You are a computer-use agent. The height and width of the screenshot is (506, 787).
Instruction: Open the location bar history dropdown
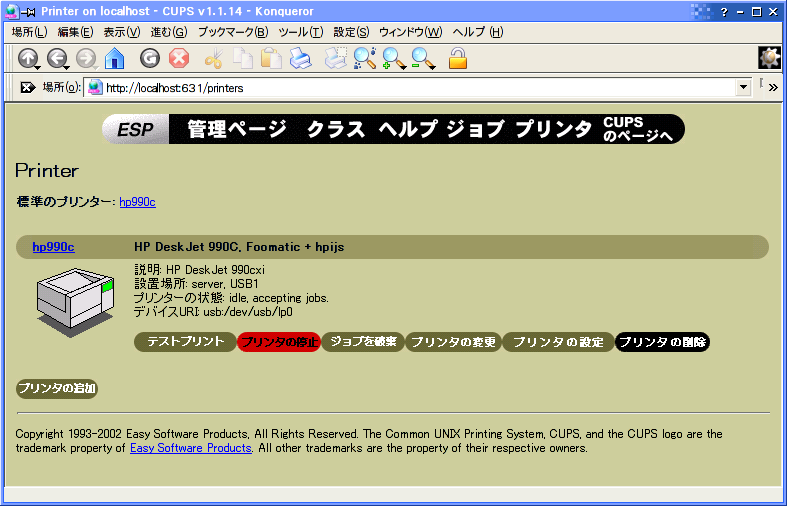tap(742, 88)
